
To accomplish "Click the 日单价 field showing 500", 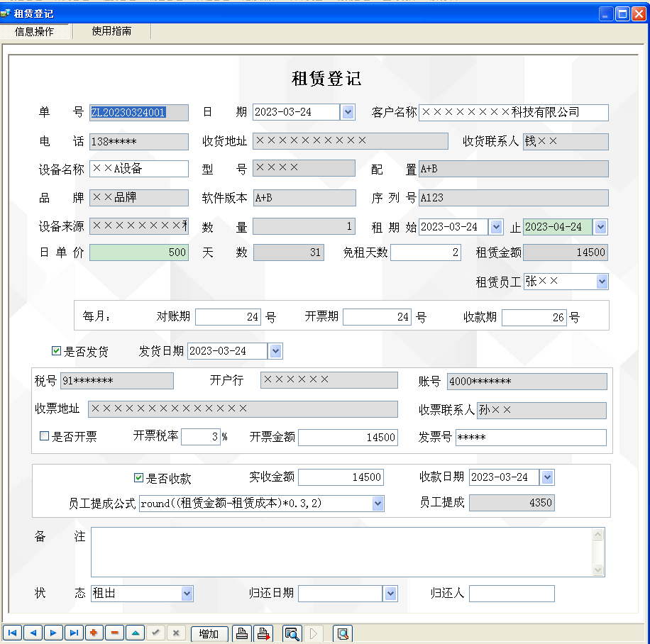I will click(x=139, y=252).
